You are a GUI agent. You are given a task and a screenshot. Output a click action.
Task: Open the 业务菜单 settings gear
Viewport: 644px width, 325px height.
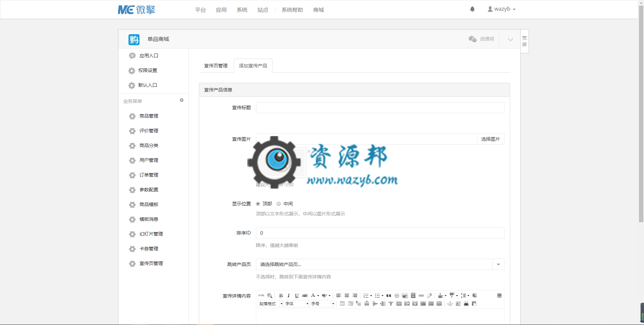coord(181,100)
